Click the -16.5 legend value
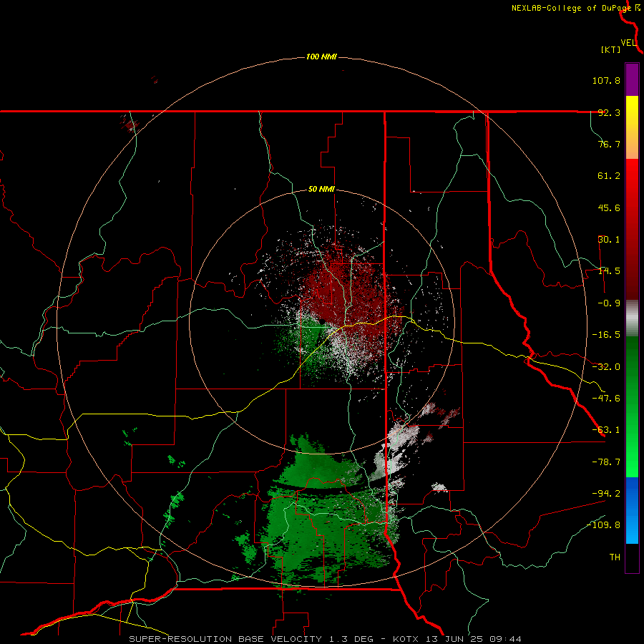644x644 pixels. pyautogui.click(x=606, y=335)
